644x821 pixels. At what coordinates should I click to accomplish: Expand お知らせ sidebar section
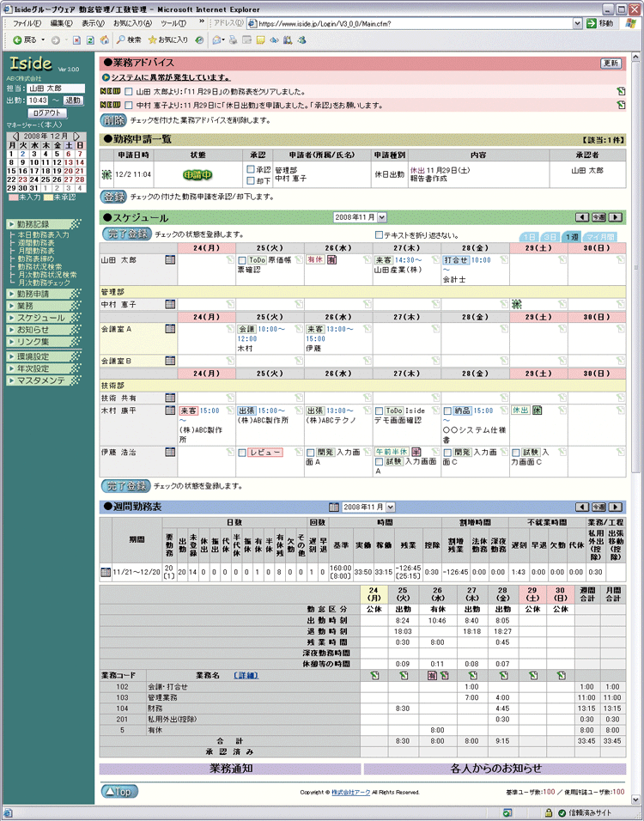coord(44,330)
